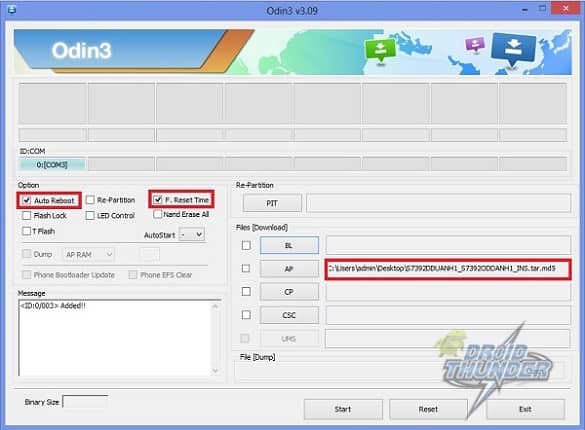Enable Nand Erase All option
585x430 pixels.
(x=158, y=214)
